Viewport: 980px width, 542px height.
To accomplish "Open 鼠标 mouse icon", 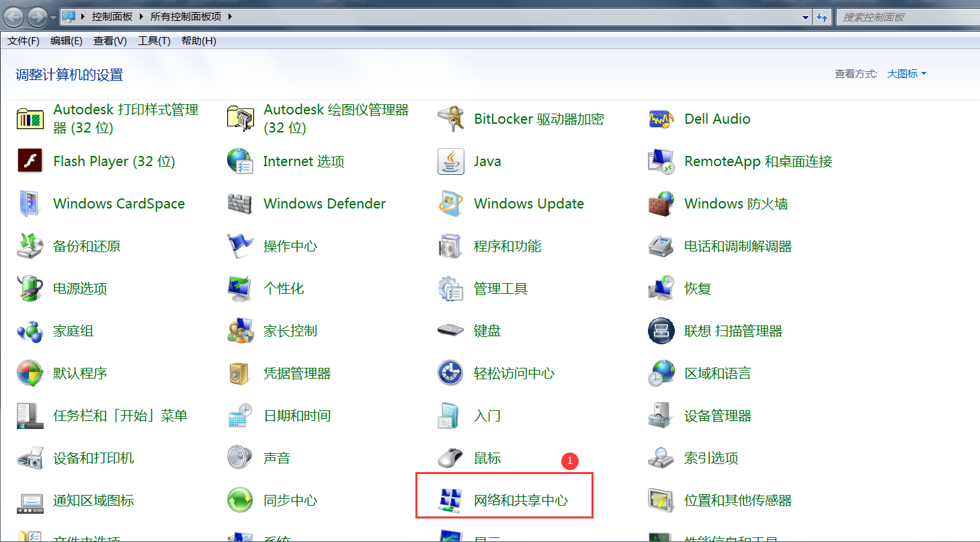I will (x=450, y=458).
